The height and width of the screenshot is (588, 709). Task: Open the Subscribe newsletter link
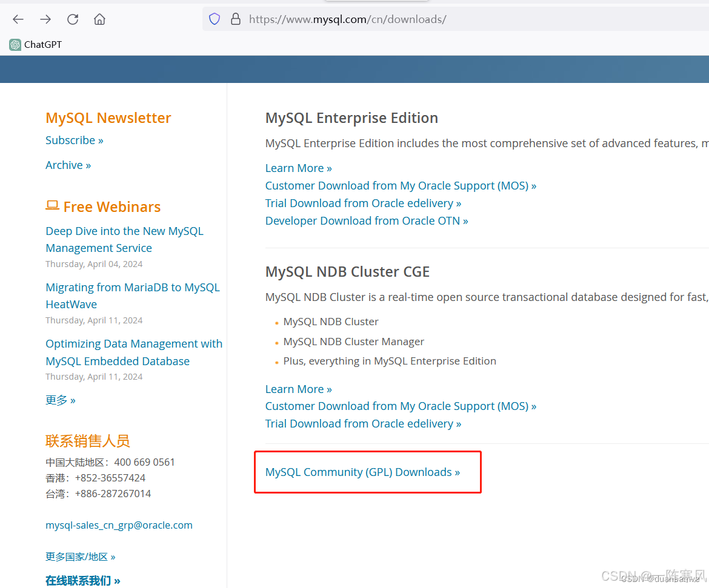coord(75,140)
